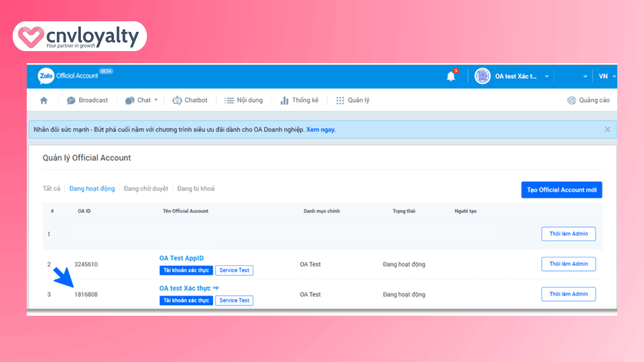
Task: Open the notification bell
Action: coord(451,76)
